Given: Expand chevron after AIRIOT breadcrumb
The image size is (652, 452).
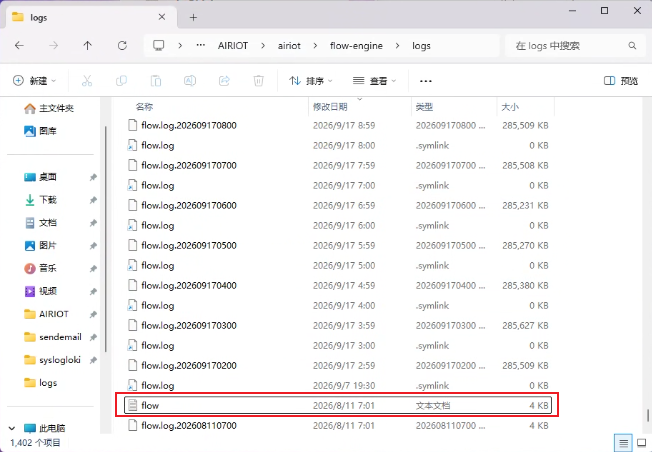Looking at the screenshot, I should 263,46.
